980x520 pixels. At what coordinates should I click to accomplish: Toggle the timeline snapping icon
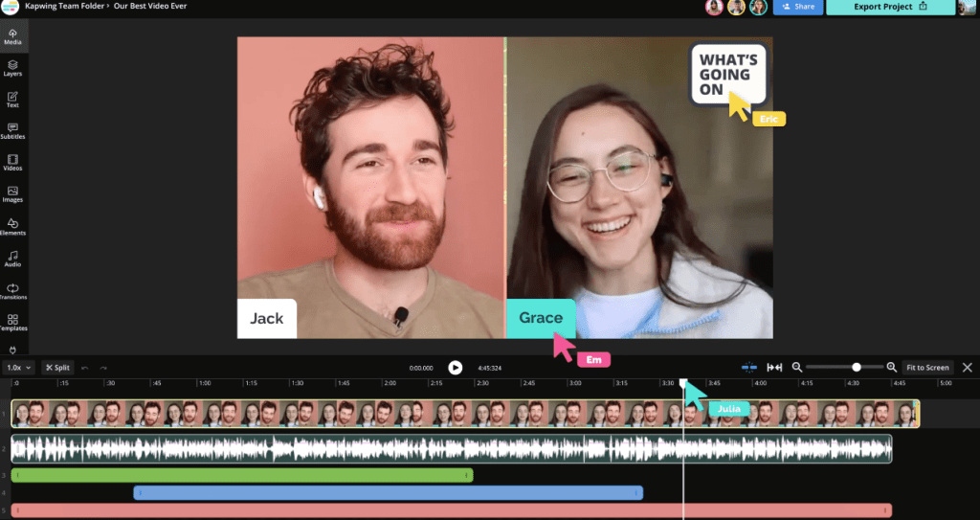click(x=749, y=367)
